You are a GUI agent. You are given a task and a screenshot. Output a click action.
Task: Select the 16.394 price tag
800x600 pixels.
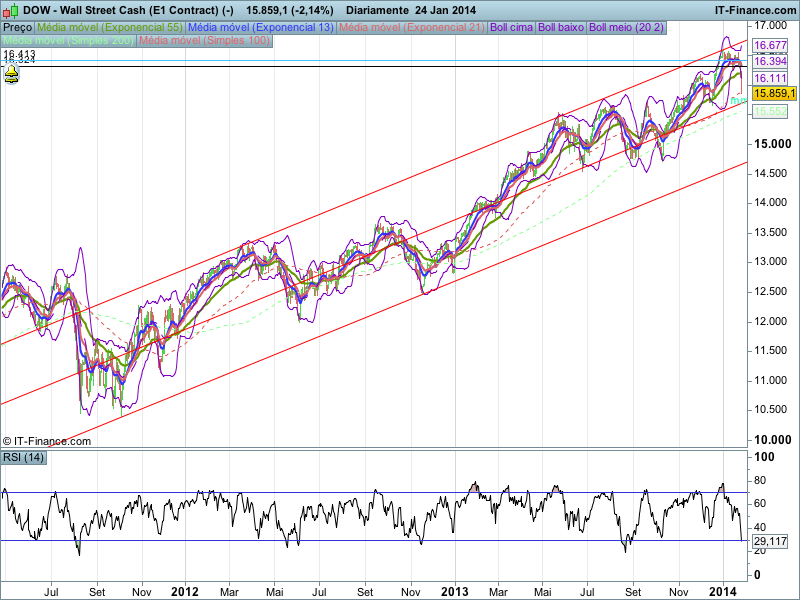770,61
